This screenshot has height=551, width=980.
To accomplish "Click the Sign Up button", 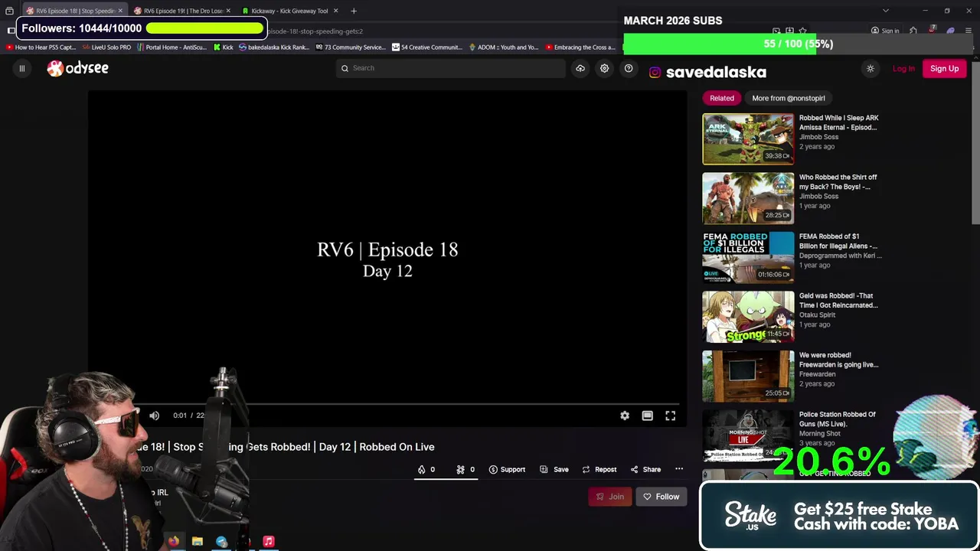I will point(944,68).
